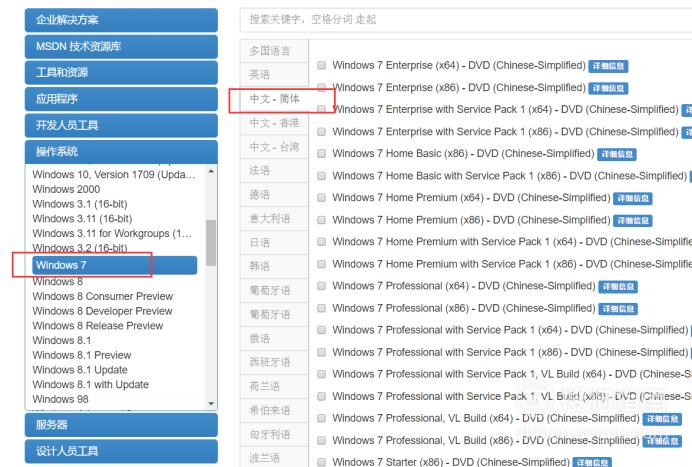Check Windows 7 Professional (x86) checkbox
Screen dimensions: 692x467
pyautogui.click(x=322, y=308)
